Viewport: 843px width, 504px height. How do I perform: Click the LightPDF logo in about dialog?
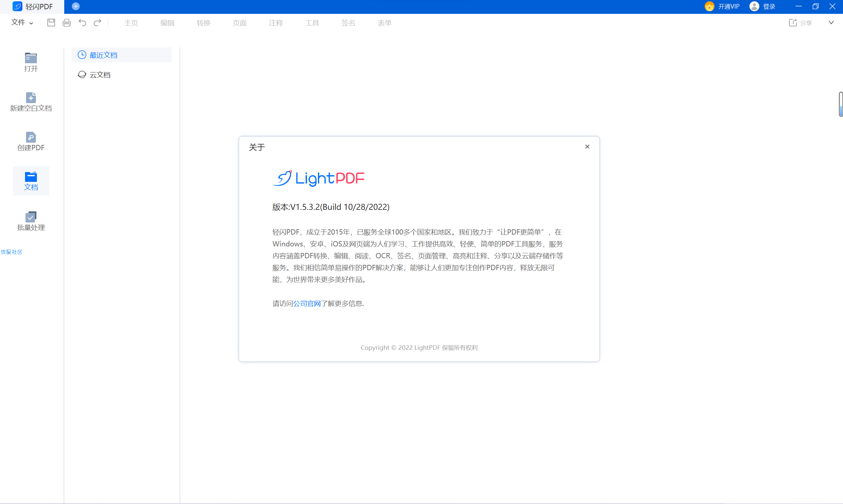[319, 178]
